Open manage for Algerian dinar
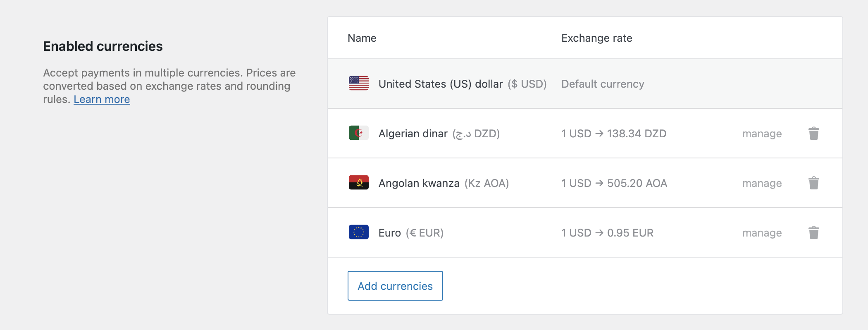This screenshot has width=868, height=330. coord(762,134)
